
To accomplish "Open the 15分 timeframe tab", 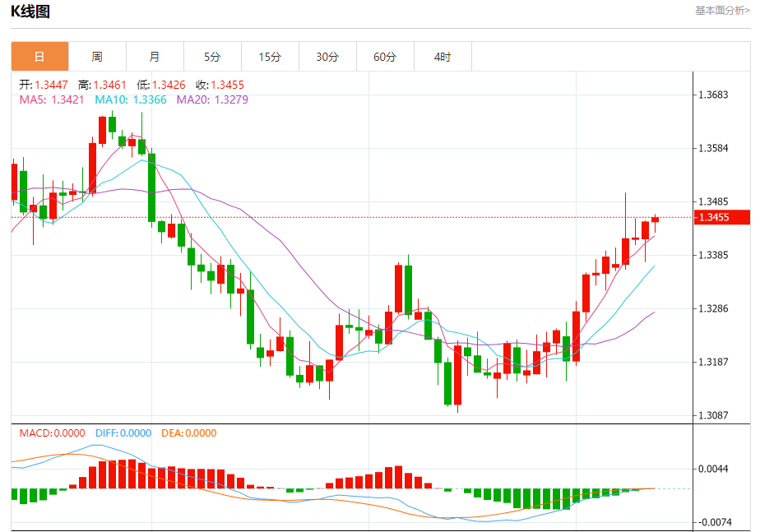I will 270,57.
